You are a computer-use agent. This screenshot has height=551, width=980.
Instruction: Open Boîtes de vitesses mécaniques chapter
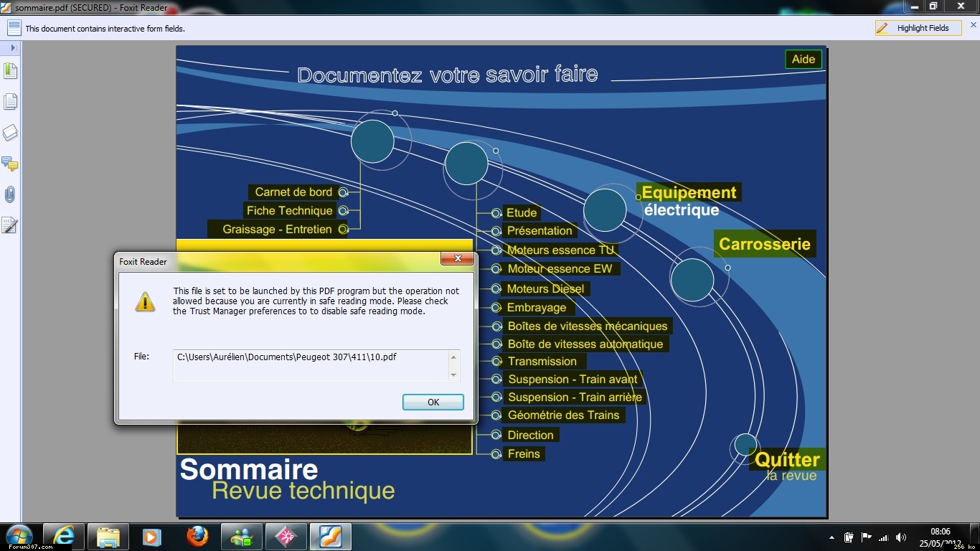click(x=587, y=326)
